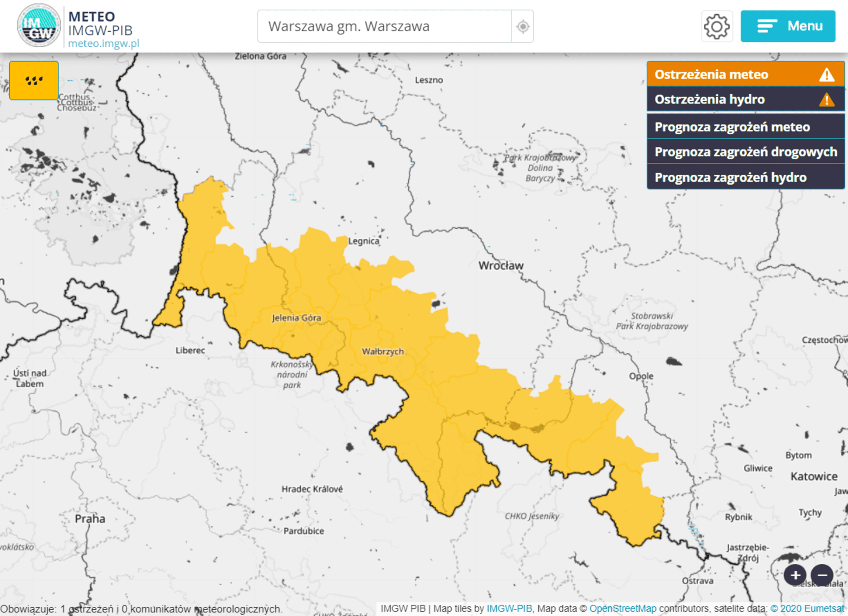Open the Menu button
The image size is (848, 616).
pyautogui.click(x=788, y=26)
